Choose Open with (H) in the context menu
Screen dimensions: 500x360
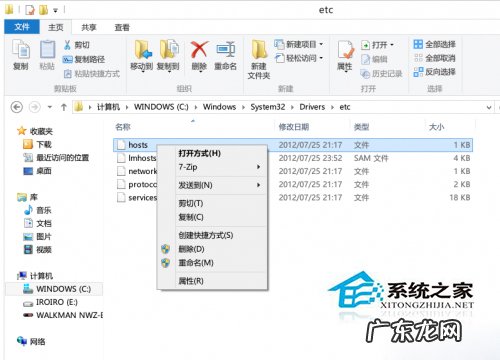[199, 153]
